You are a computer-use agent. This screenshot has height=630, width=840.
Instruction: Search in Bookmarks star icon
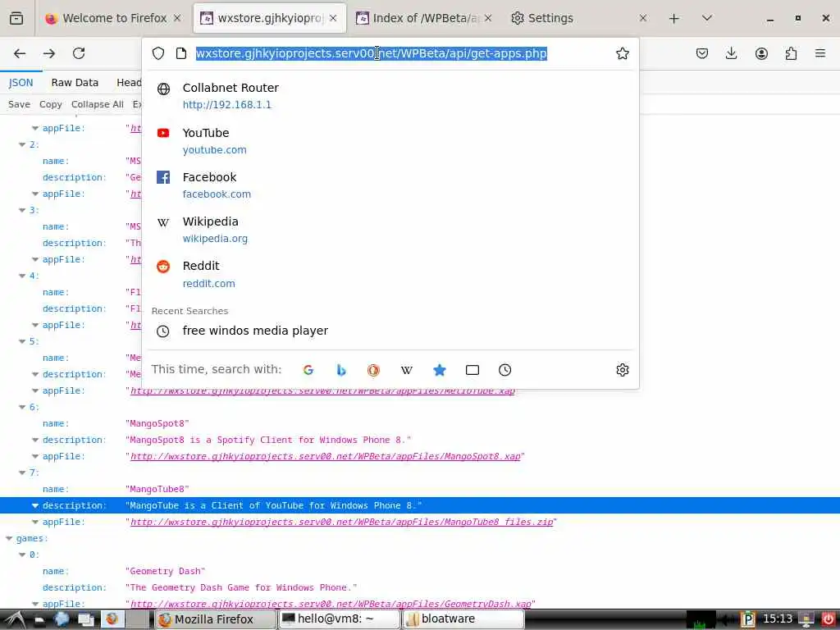(440, 370)
